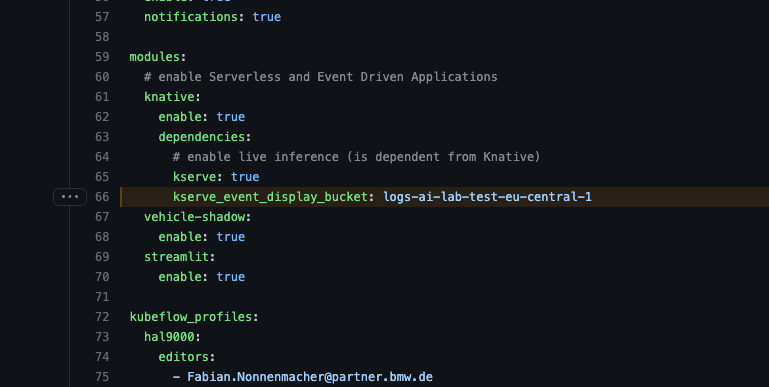Click line number 70
The width and height of the screenshot is (769, 387).
click(x=102, y=277)
